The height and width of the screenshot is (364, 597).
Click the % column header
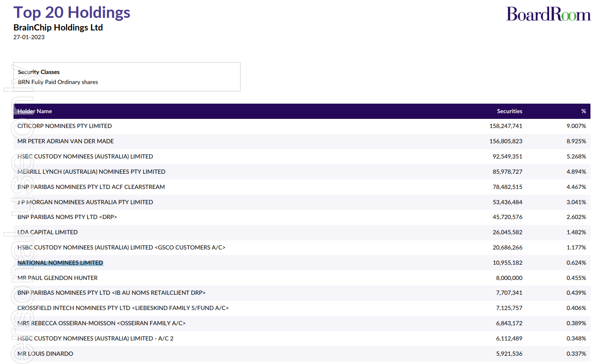point(583,111)
